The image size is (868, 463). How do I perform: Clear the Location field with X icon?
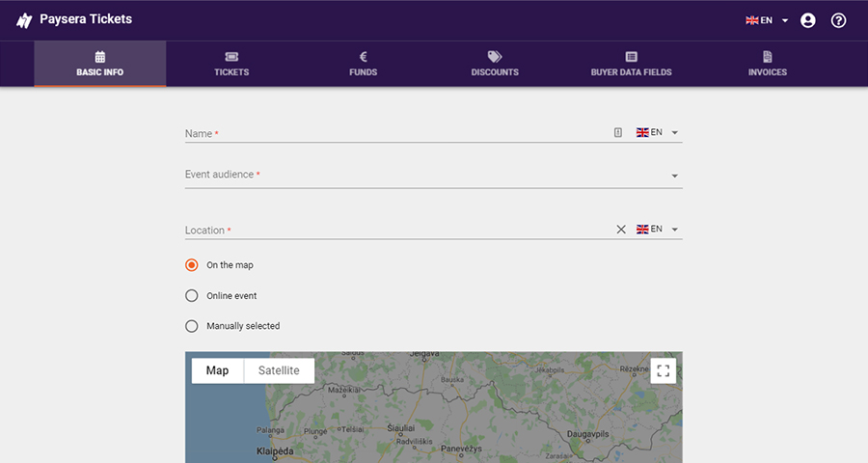pos(621,230)
